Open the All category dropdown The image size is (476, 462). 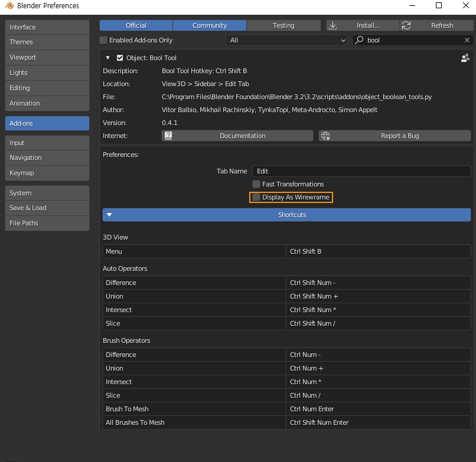click(x=286, y=40)
